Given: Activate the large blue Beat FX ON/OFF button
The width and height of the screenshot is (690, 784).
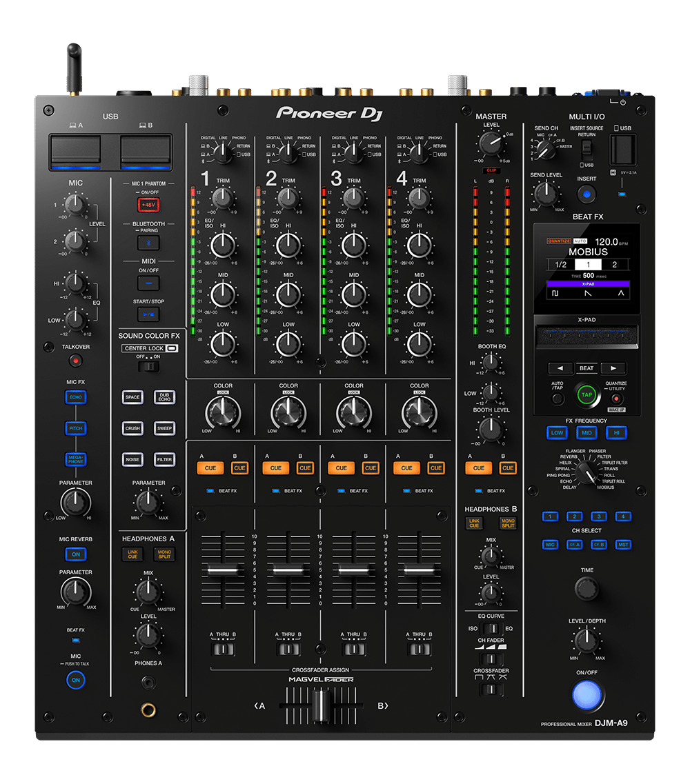Looking at the screenshot, I should 587,696.
